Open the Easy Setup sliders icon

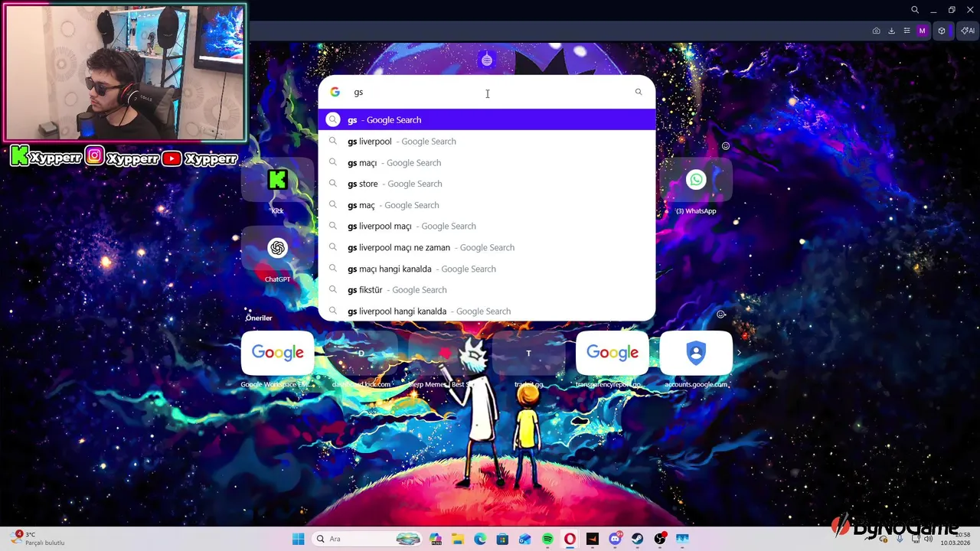(906, 31)
